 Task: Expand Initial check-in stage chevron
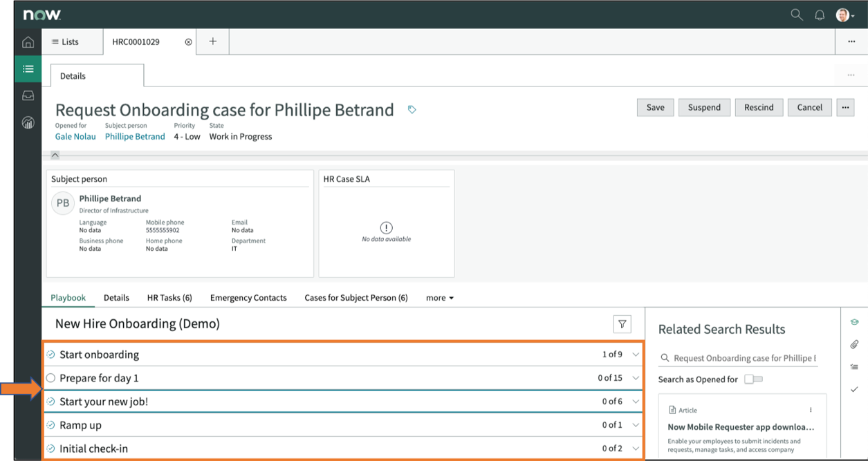point(636,449)
